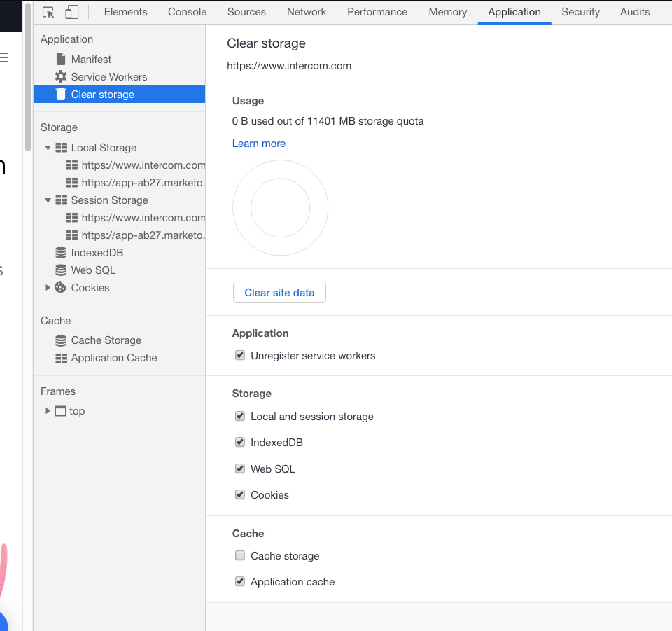Uncheck Unregister service workers checkbox
This screenshot has width=672, height=631.
click(240, 355)
